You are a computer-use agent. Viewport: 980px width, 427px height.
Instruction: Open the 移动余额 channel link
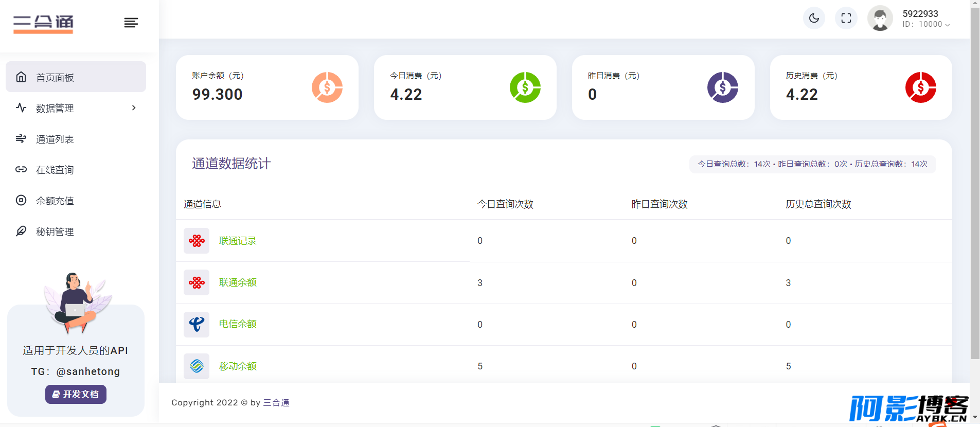(x=238, y=366)
